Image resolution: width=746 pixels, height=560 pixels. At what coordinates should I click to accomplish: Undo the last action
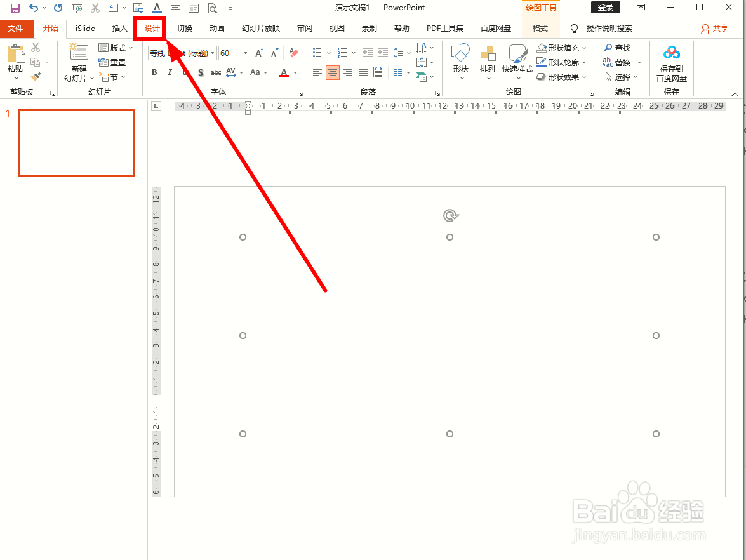coord(33,8)
